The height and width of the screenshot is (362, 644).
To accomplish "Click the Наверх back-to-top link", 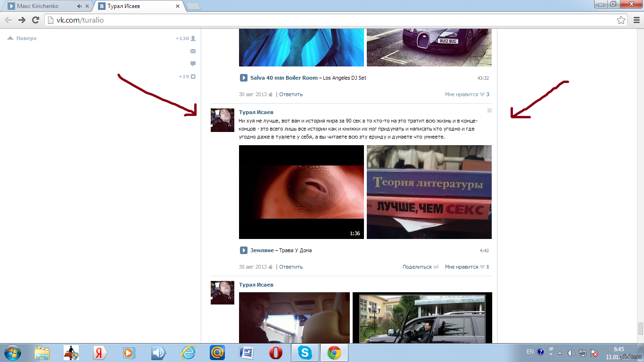I will [22, 38].
